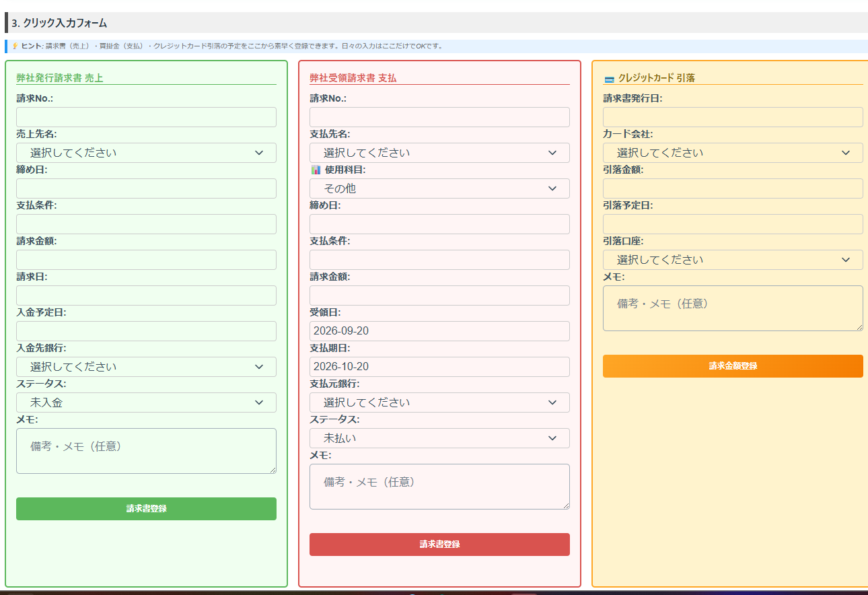This screenshot has height=595, width=868.
Task: Open the 未入金 status dropdown
Action: coord(146,403)
